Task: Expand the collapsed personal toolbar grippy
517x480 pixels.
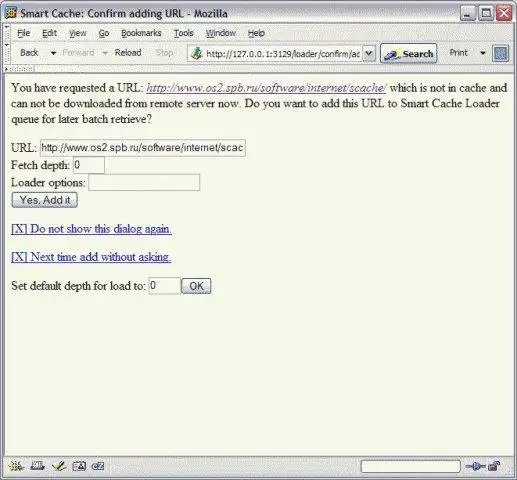Action: (20, 69)
